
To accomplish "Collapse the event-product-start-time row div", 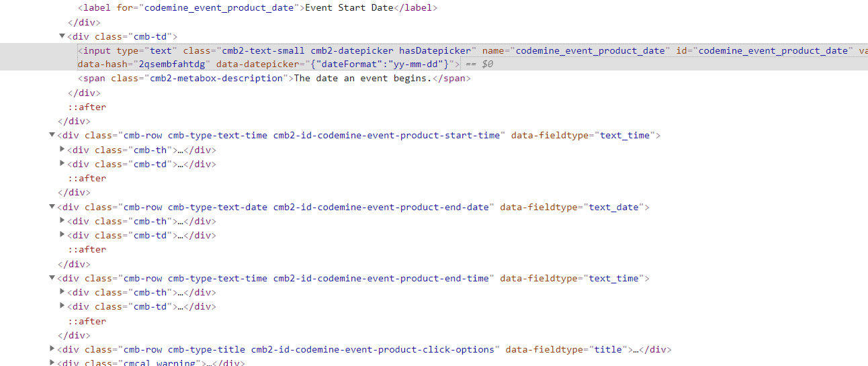I will 52,135.
